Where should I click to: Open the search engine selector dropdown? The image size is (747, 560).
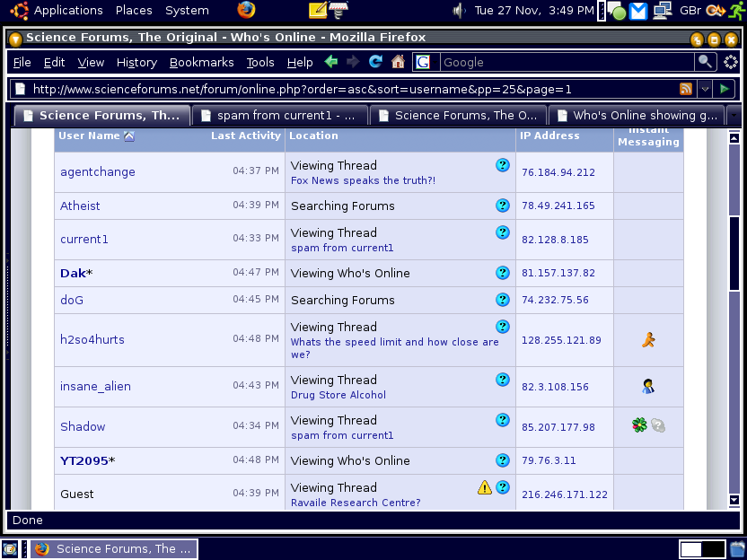pos(423,62)
